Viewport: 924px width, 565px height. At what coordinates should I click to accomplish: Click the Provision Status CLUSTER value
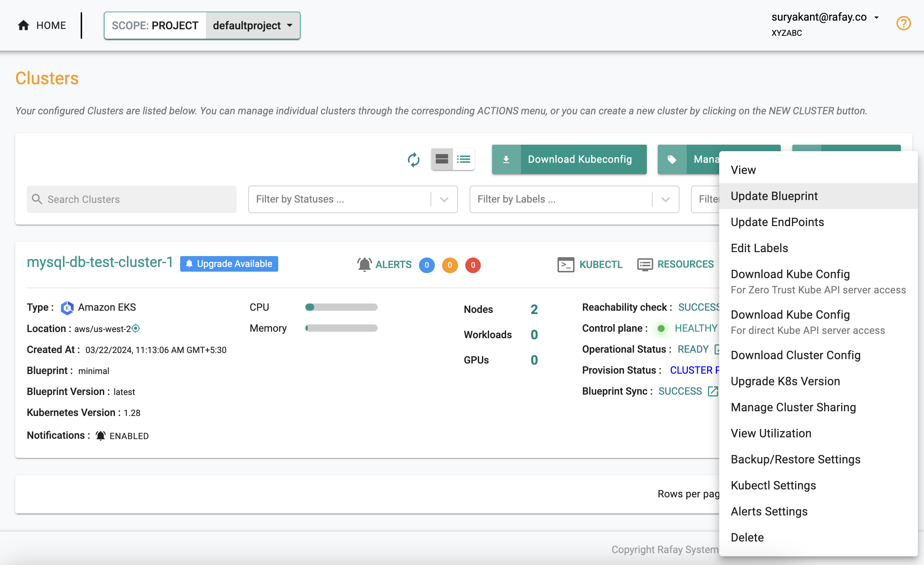(695, 370)
